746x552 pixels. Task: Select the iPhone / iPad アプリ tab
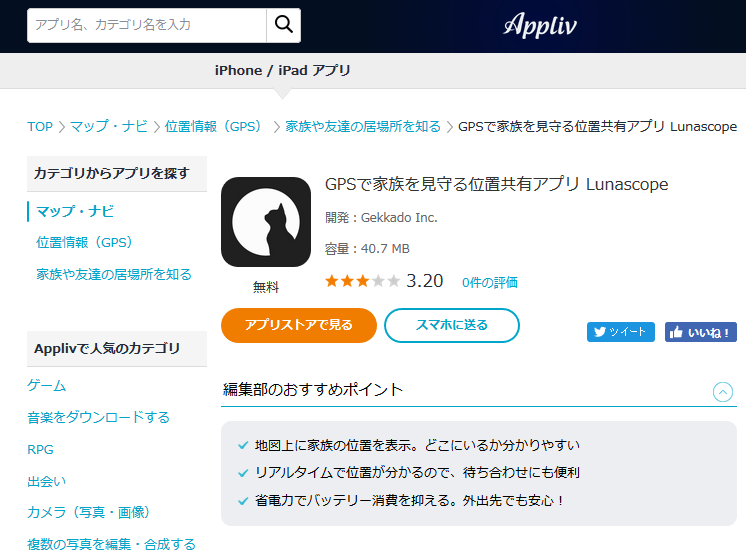[x=283, y=70]
